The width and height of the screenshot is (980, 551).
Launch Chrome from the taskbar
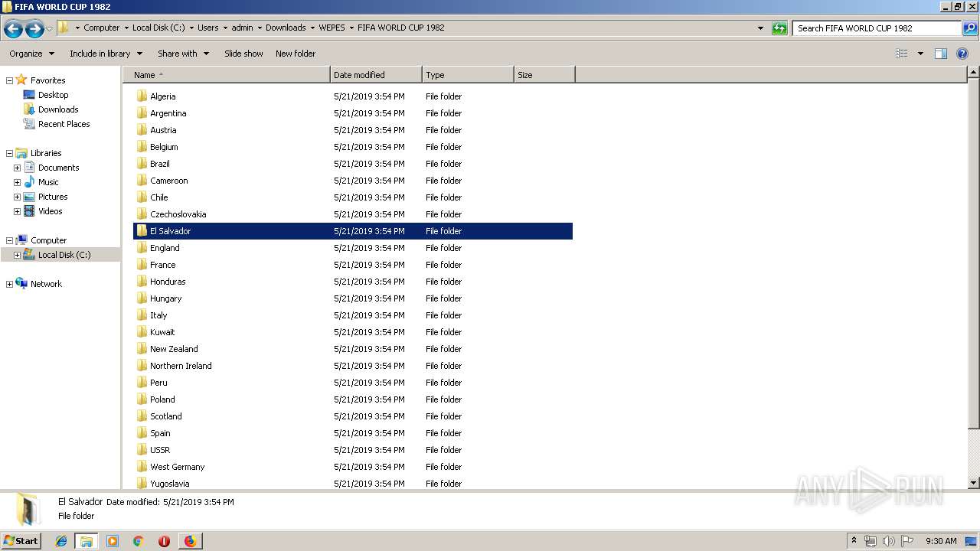pyautogui.click(x=139, y=541)
